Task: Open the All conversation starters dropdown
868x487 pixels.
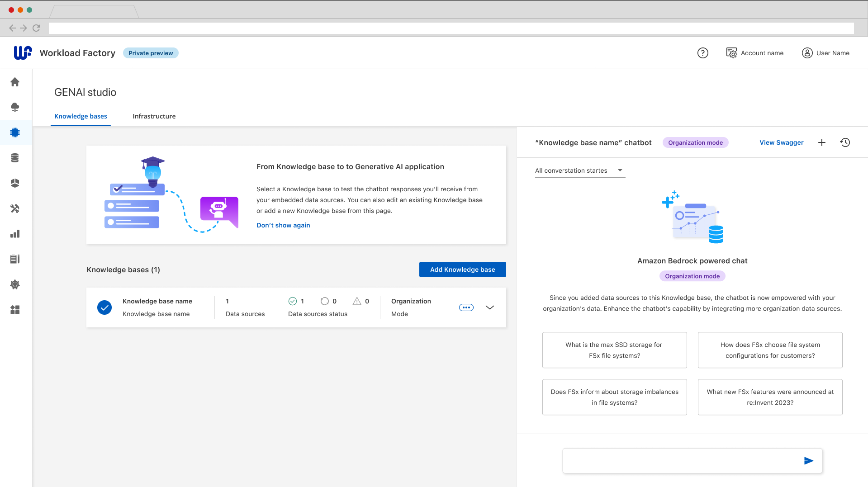Action: coord(579,170)
